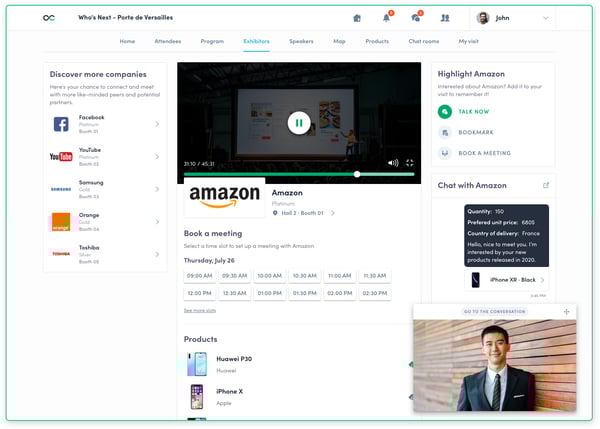
Task: Select the Exhibitors tab
Action: pos(256,41)
